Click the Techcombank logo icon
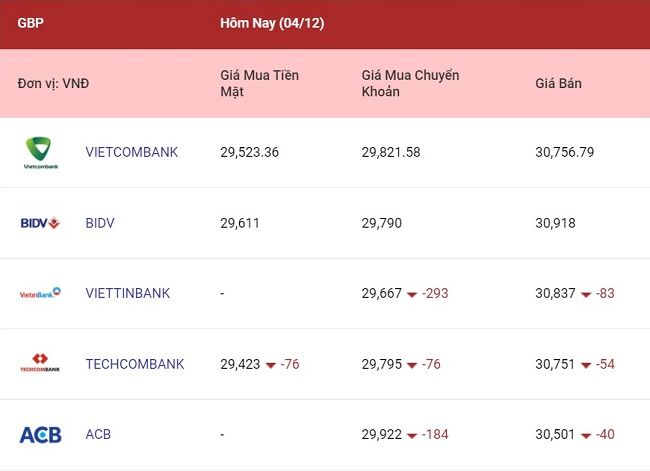Viewport: 650px width, 471px height. [x=40, y=362]
